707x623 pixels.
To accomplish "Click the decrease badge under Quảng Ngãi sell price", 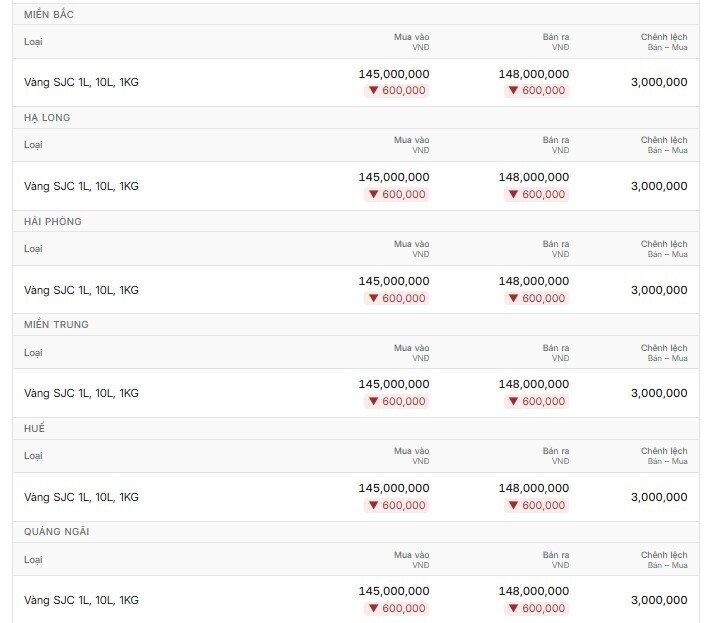I will 536,609.
